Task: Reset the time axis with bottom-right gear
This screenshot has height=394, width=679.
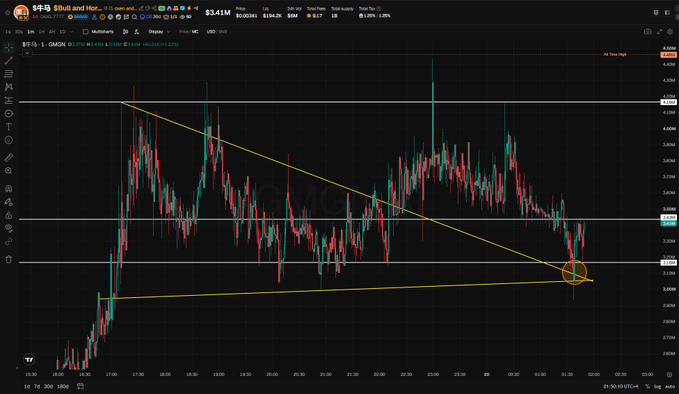Action: (x=669, y=375)
